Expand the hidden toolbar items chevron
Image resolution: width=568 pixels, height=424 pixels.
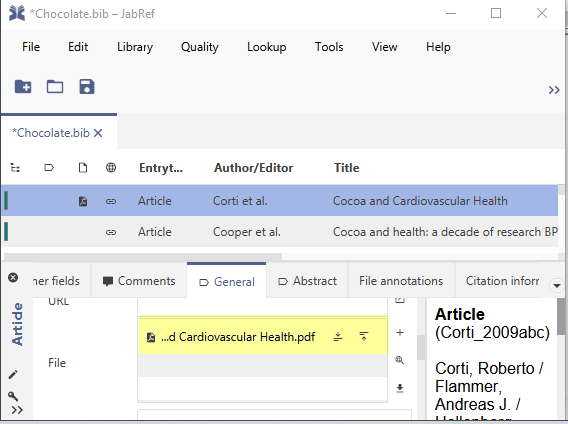[554, 90]
